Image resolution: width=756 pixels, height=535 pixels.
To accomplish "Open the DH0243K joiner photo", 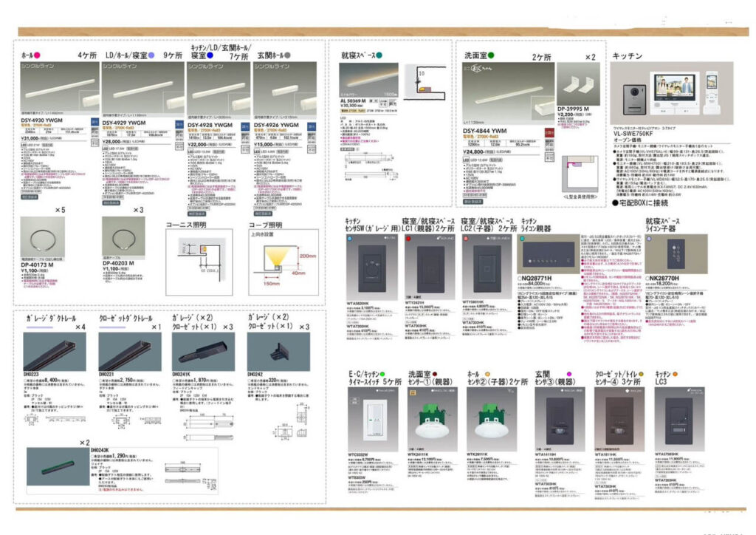I will 58,466.
